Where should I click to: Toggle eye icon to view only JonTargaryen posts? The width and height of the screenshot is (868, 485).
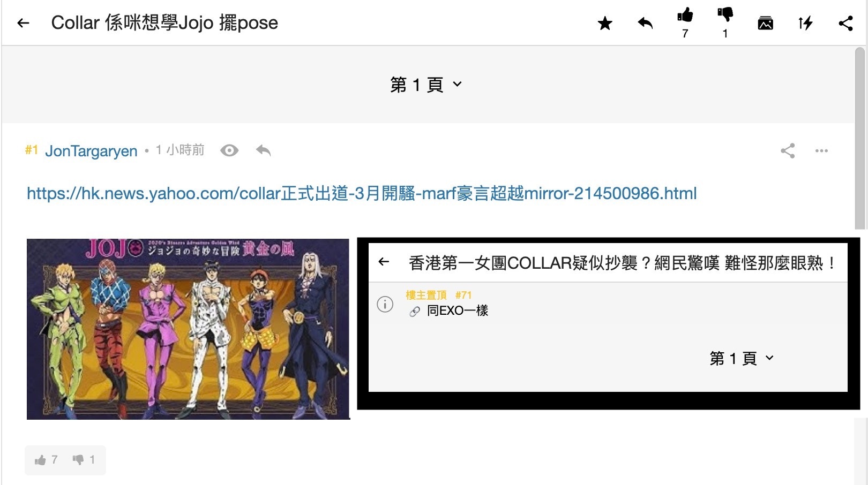[229, 150]
